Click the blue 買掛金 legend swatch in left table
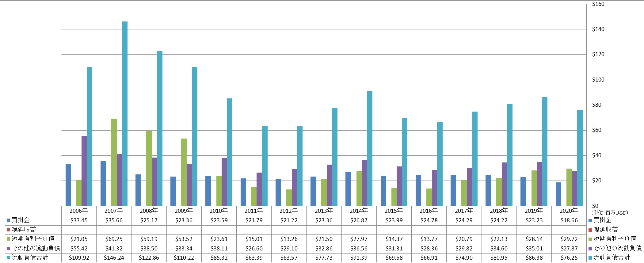The image size is (644, 263). 8,220
